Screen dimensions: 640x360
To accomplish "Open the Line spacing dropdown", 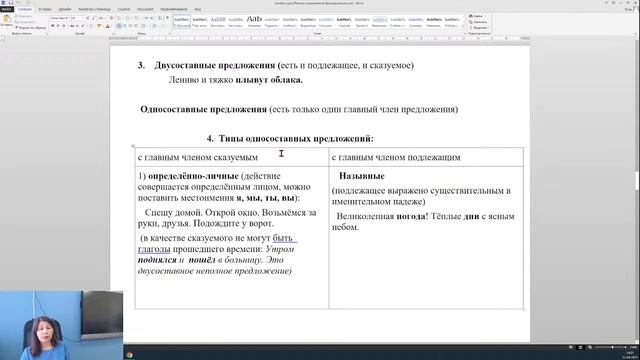I will (143, 26).
